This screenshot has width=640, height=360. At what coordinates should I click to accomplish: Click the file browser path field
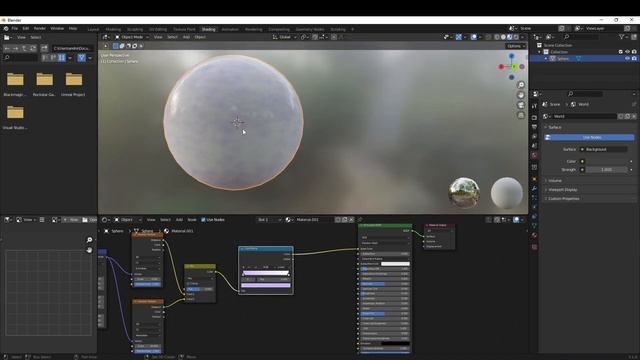click(73, 48)
